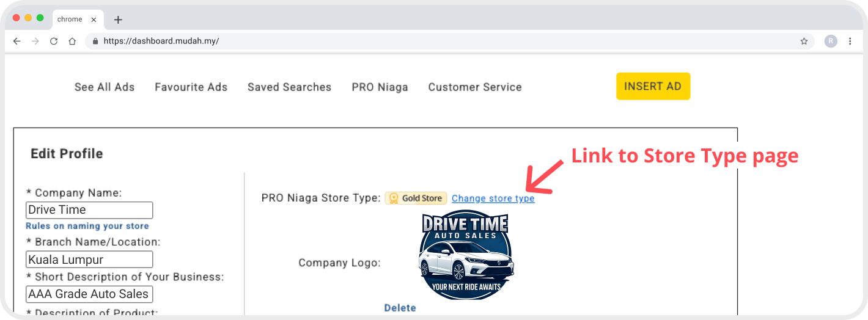This screenshot has height=320, width=868.
Task: Close the chrome tab
Action: [94, 20]
